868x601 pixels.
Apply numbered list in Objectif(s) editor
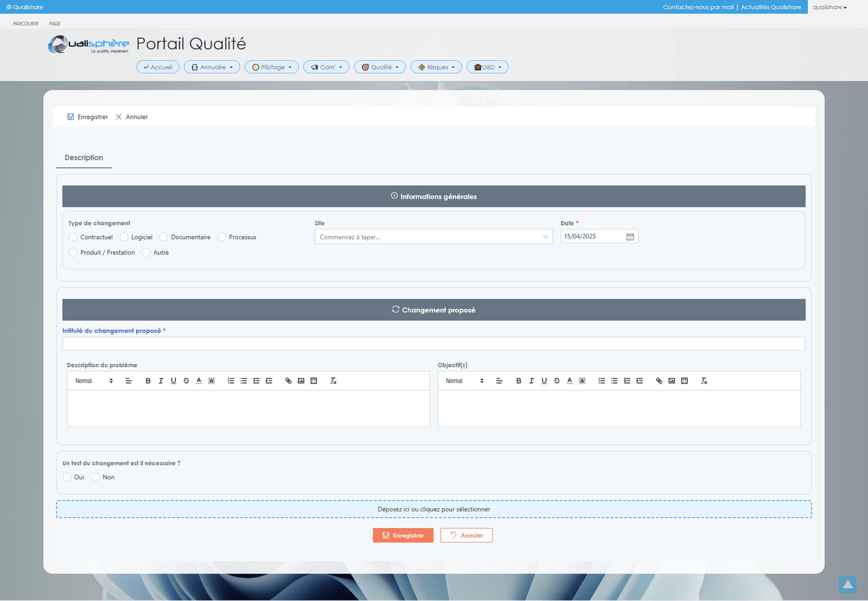pyautogui.click(x=602, y=381)
